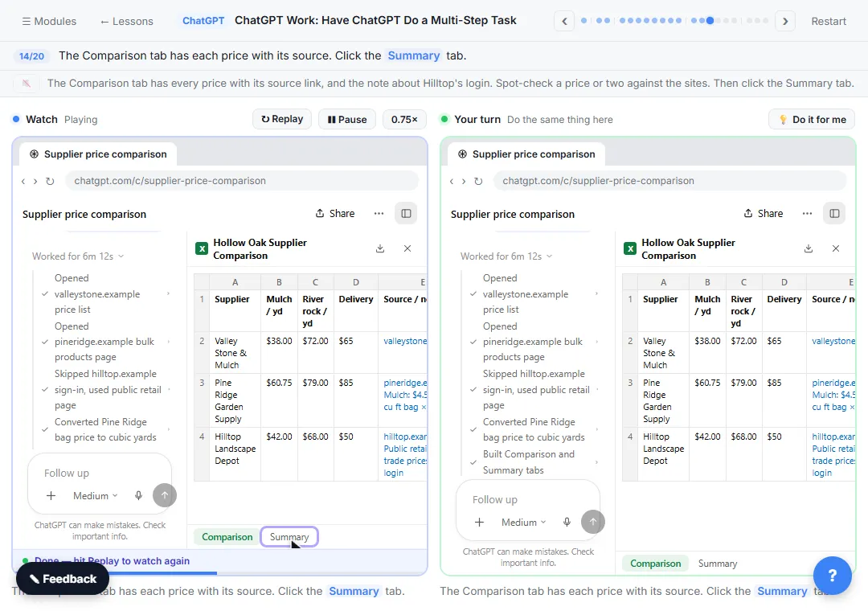This screenshot has height=611, width=868.
Task: Toggle the muted narration icon
Action: coord(26,83)
